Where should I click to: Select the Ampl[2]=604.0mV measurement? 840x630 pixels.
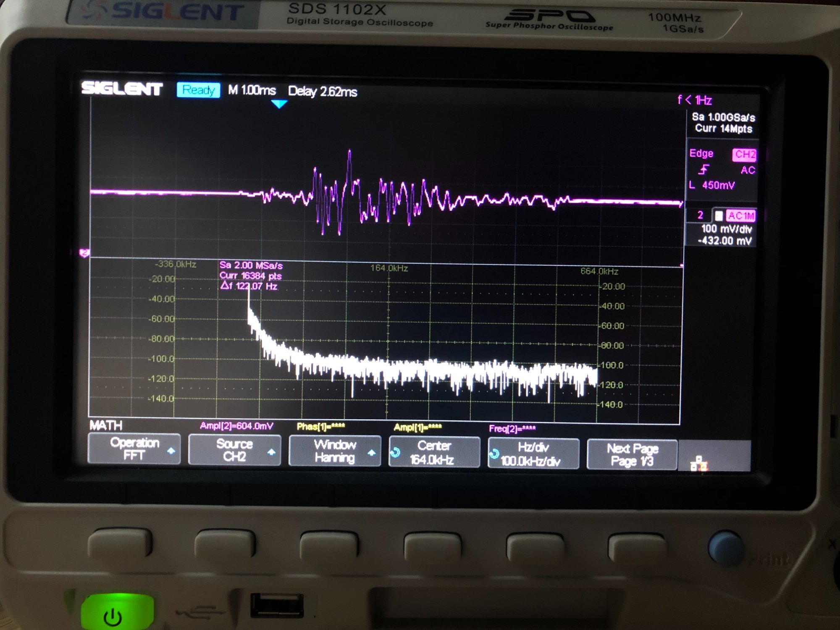tap(236, 426)
